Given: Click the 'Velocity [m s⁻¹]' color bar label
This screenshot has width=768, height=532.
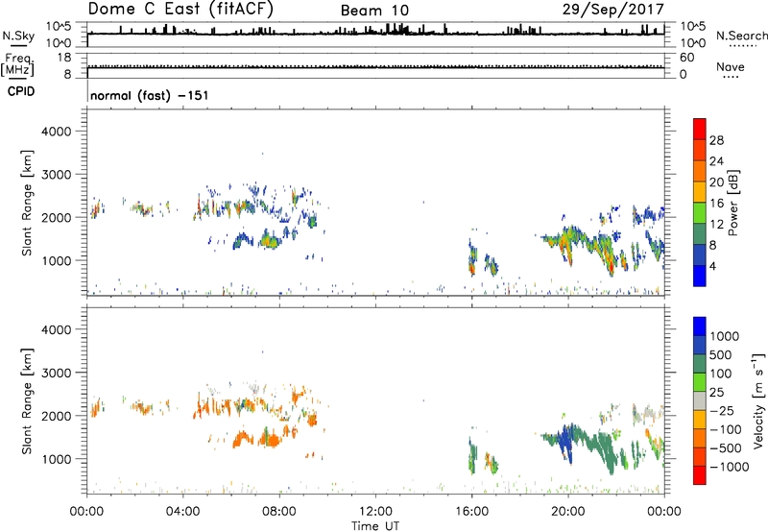Looking at the screenshot, I should (759, 400).
